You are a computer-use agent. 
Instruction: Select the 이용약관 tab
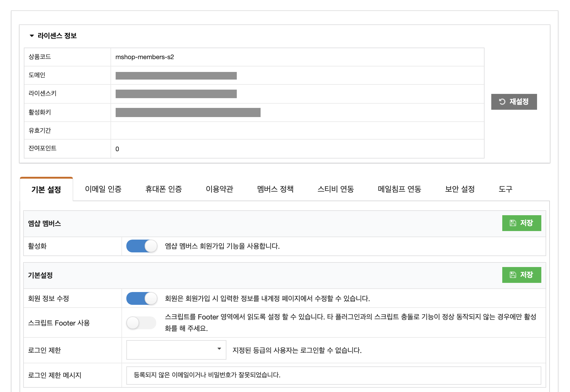point(219,189)
